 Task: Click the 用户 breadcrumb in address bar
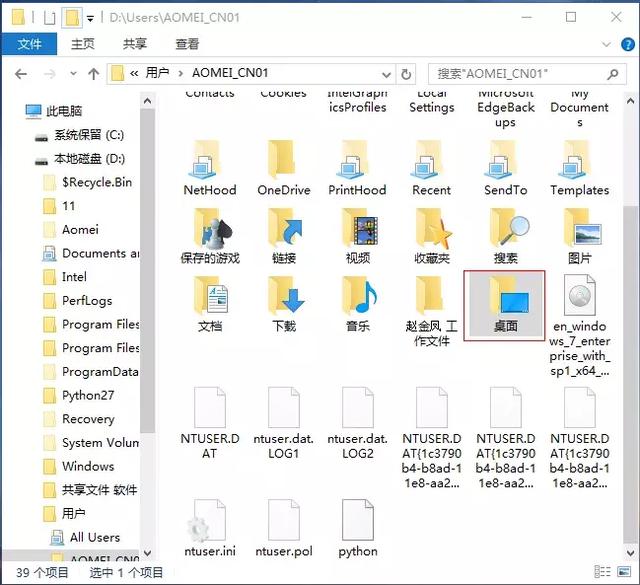coord(157,73)
